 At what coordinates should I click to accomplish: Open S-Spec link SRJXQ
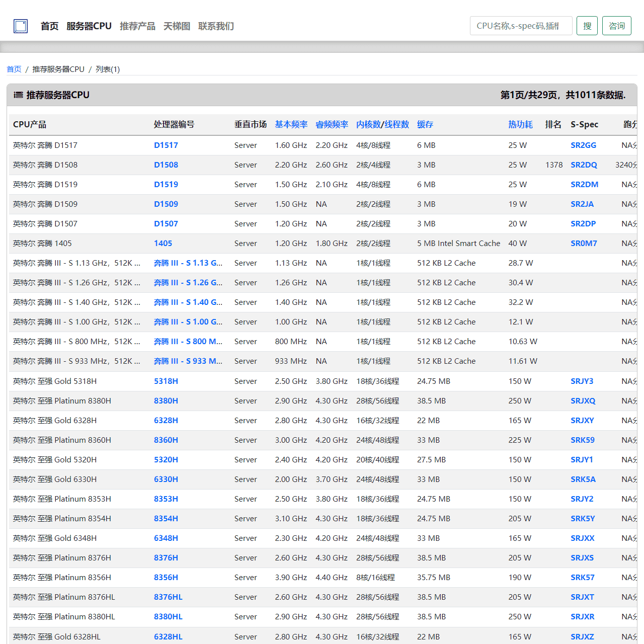click(x=583, y=400)
